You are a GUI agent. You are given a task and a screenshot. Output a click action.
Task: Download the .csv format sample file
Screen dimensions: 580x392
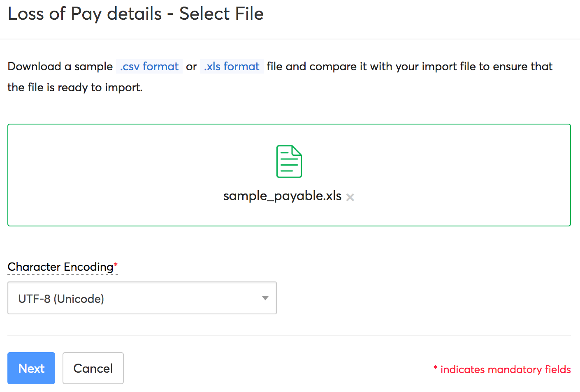(x=149, y=66)
